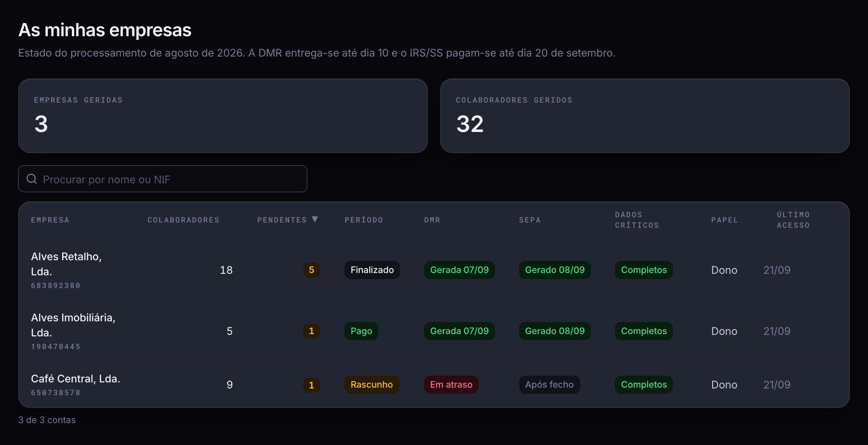Click Café Central's Dono role cell
The width and height of the screenshot is (868, 445).
coord(724,385)
